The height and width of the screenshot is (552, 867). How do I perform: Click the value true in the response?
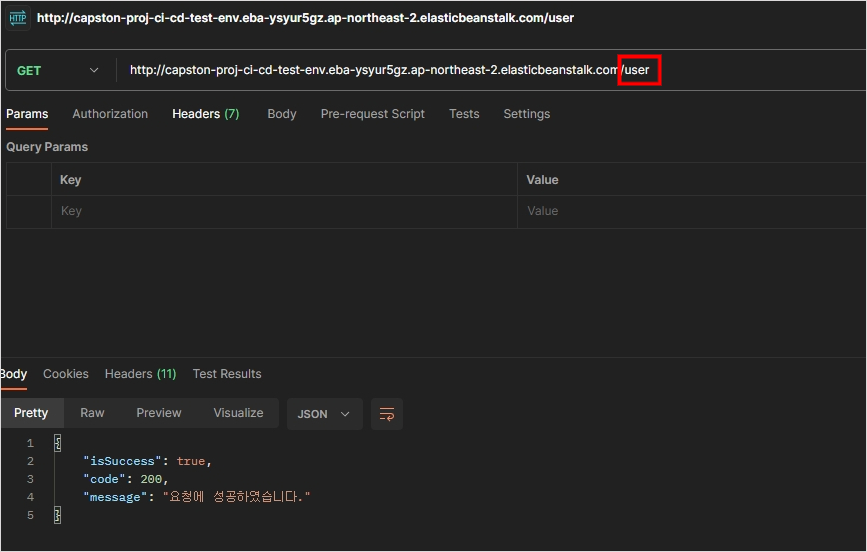click(x=191, y=461)
